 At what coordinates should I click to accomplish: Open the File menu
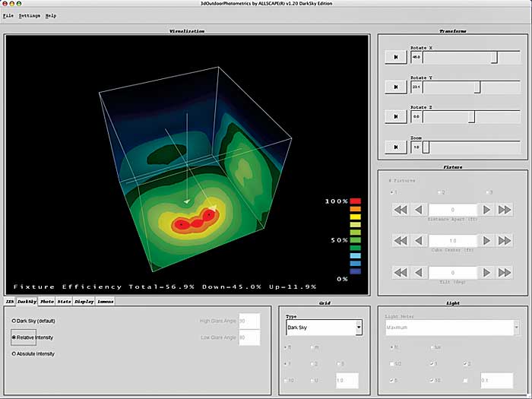point(8,15)
